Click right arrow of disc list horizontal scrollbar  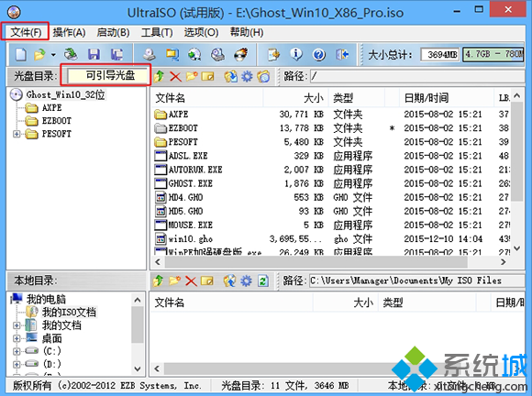[x=504, y=262]
